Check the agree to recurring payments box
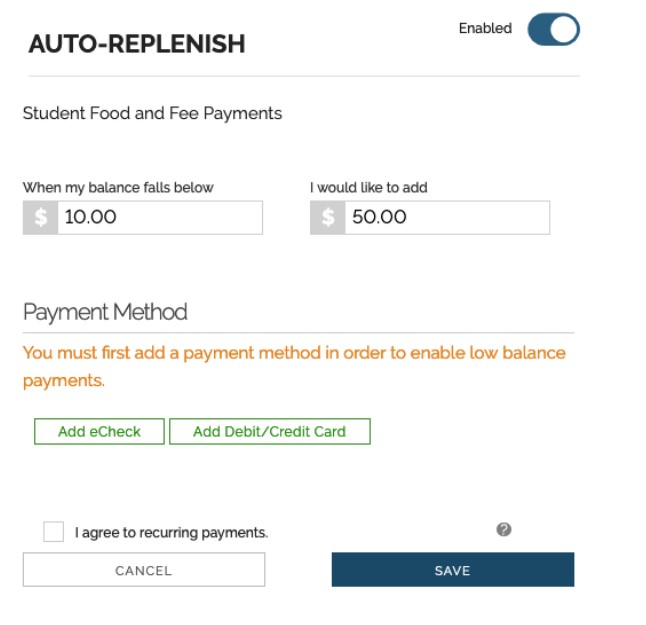This screenshot has height=625, width=646. [x=53, y=532]
